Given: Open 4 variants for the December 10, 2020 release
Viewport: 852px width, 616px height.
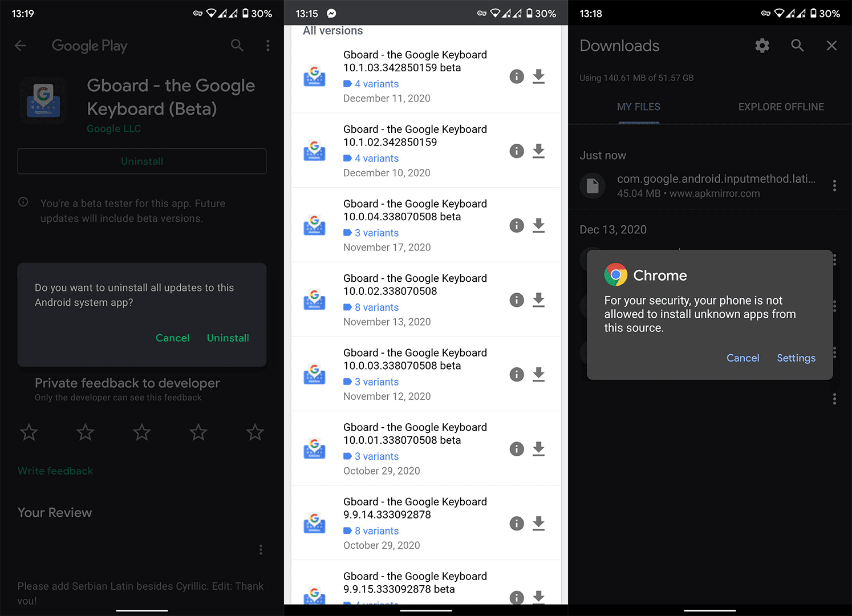Looking at the screenshot, I should click(x=371, y=159).
